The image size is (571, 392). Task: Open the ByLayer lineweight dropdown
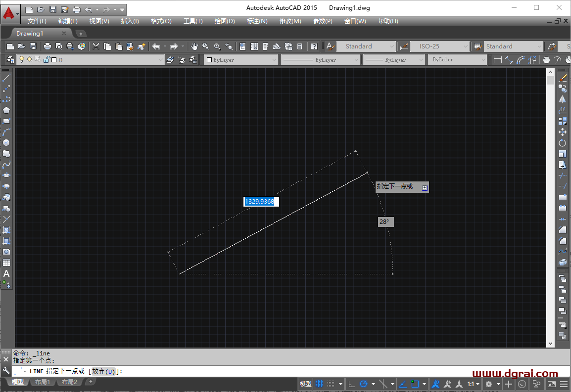point(421,60)
